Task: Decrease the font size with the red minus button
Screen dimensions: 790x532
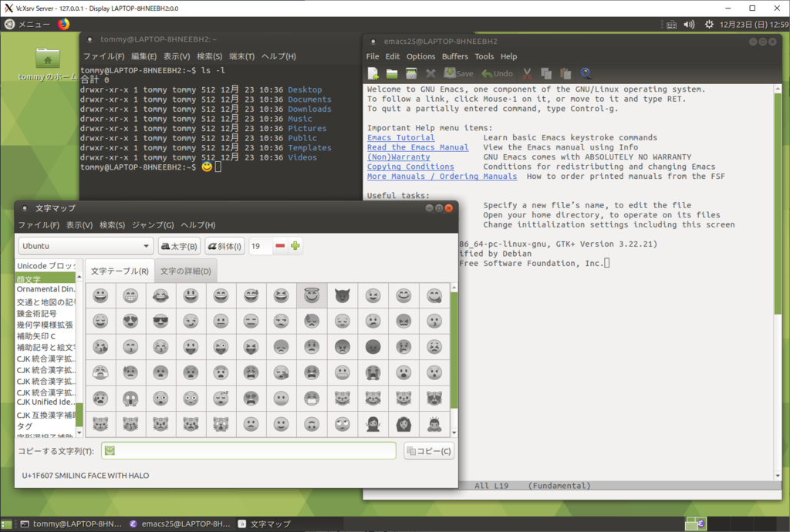Action: [x=280, y=246]
